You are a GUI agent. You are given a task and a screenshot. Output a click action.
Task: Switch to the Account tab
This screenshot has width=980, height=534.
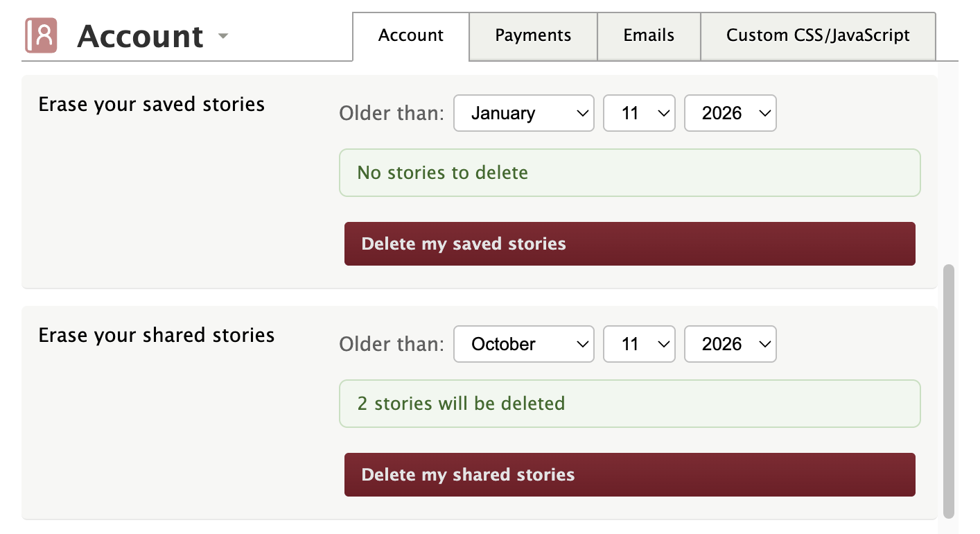(411, 36)
